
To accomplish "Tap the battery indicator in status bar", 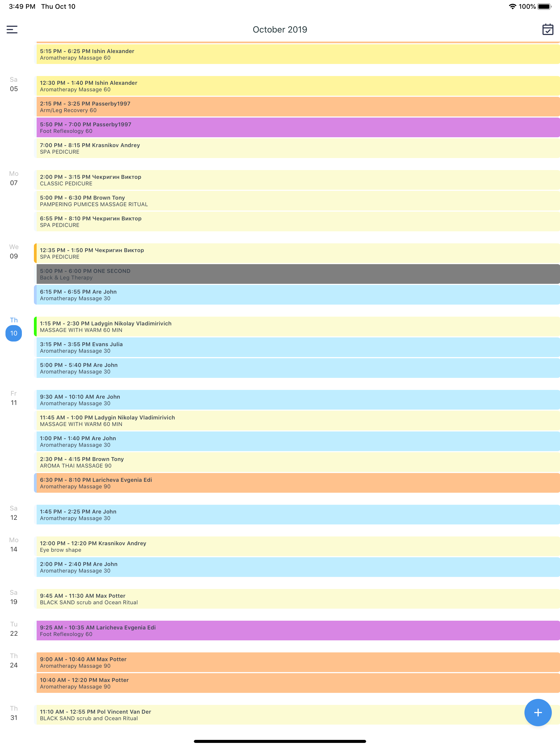I will pos(544,6).
